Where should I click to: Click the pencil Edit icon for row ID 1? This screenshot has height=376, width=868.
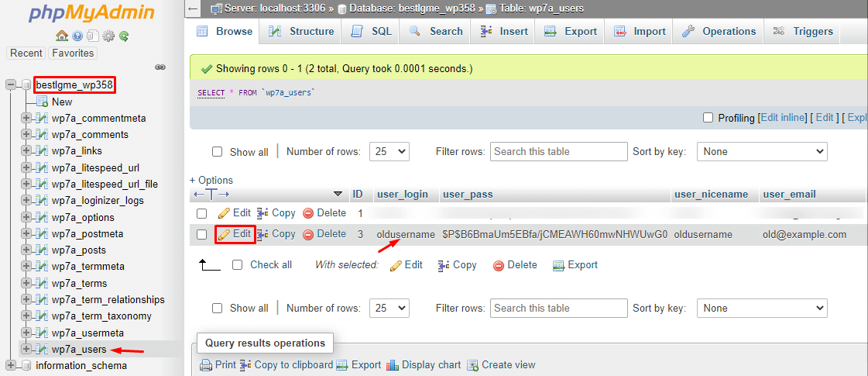pyautogui.click(x=224, y=213)
